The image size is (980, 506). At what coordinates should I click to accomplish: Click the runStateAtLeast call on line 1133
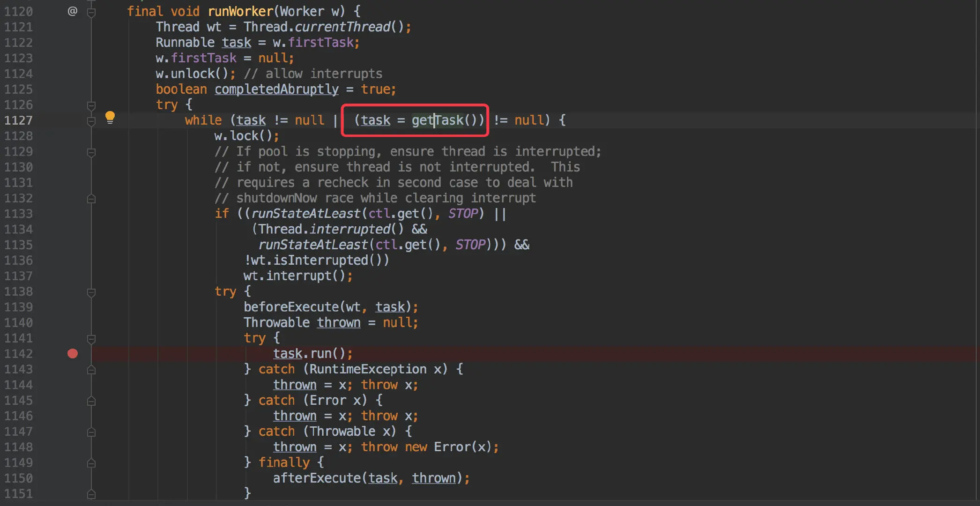pyautogui.click(x=305, y=214)
